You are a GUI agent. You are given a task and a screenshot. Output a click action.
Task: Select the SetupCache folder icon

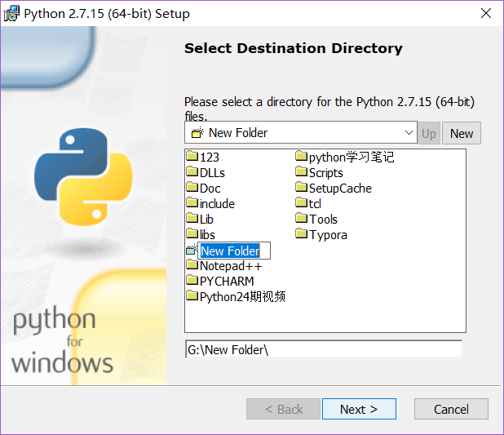302,187
